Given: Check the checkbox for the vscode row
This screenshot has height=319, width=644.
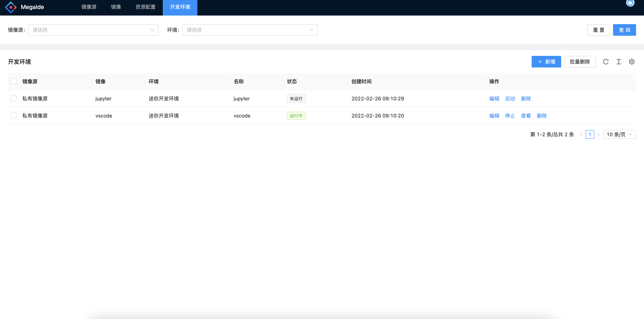Looking at the screenshot, I should tap(14, 116).
